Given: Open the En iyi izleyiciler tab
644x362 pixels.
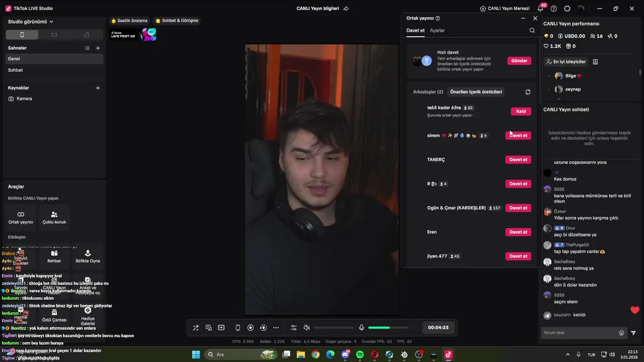Looking at the screenshot, I should point(566,62).
